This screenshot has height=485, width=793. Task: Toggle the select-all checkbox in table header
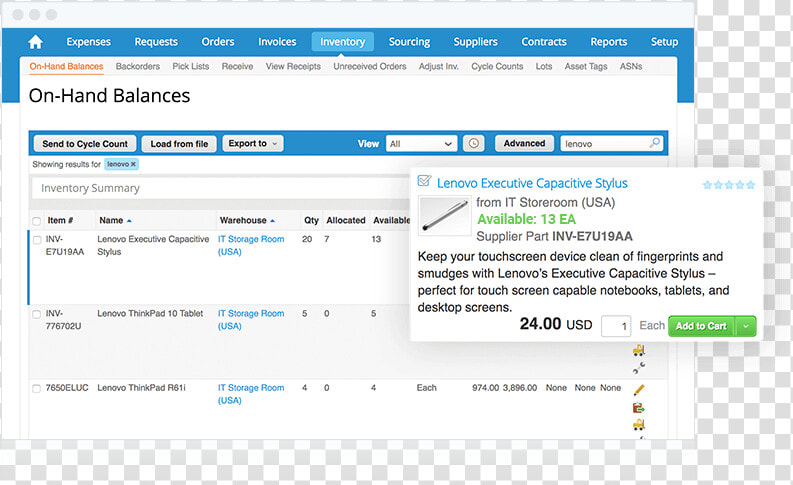(x=36, y=221)
